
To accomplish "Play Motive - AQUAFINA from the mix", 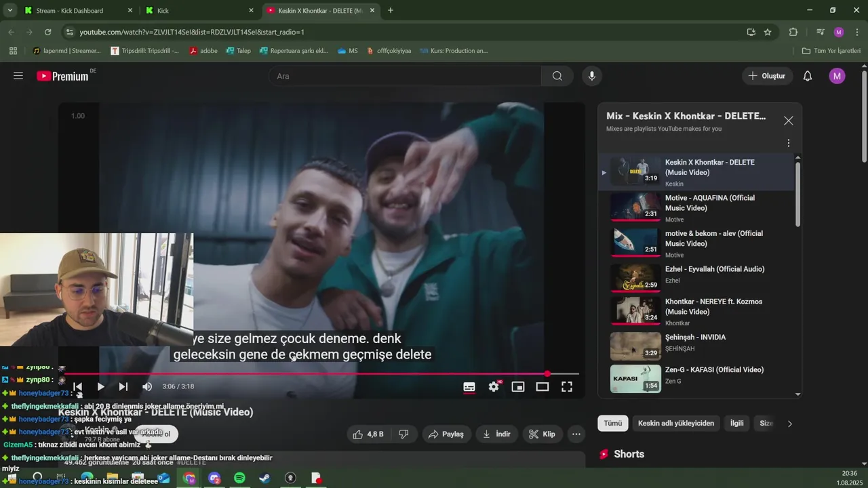I will click(696, 207).
